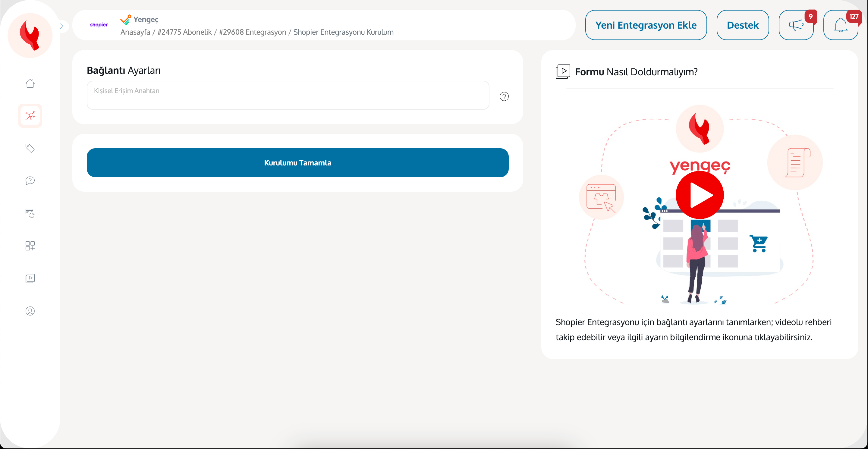Click the Yengeç logo in the sidebar

tap(30, 35)
